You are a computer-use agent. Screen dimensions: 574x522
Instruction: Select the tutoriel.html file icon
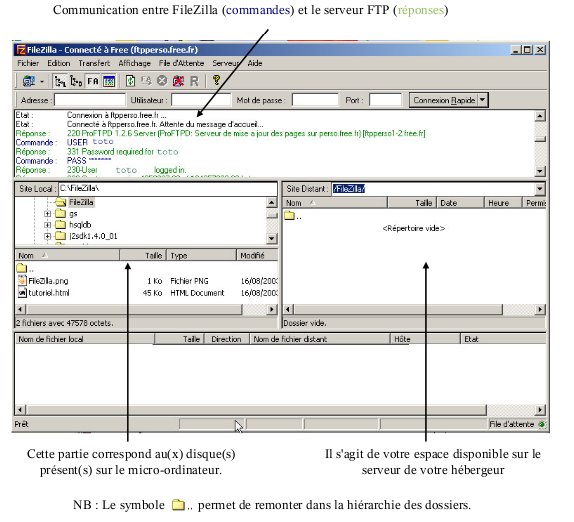click(22, 292)
